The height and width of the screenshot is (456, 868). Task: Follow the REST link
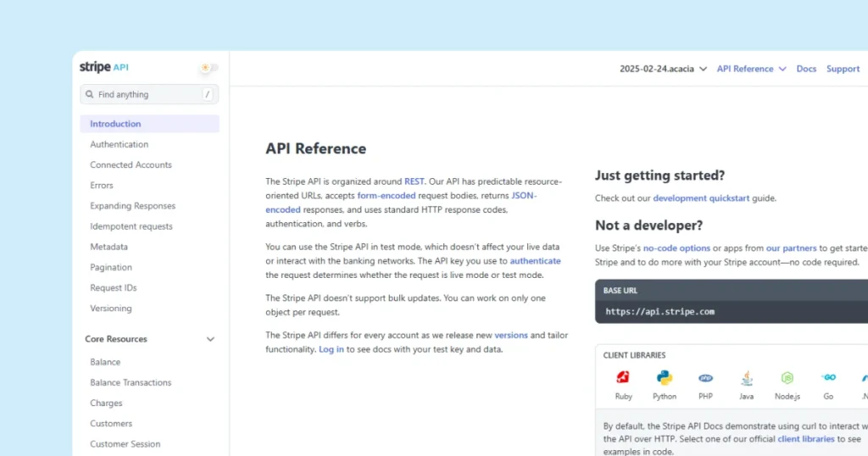click(414, 181)
